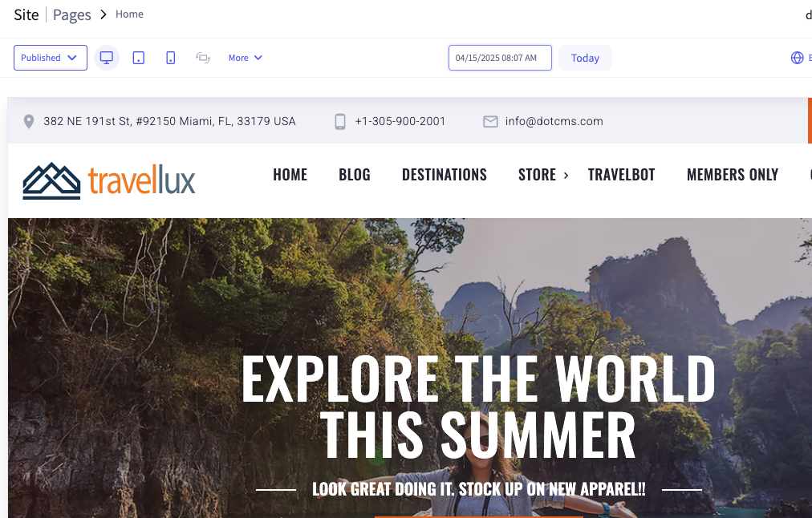Screen dimensions: 812x518
Task: Open the Members Only menu item
Action: [733, 175]
